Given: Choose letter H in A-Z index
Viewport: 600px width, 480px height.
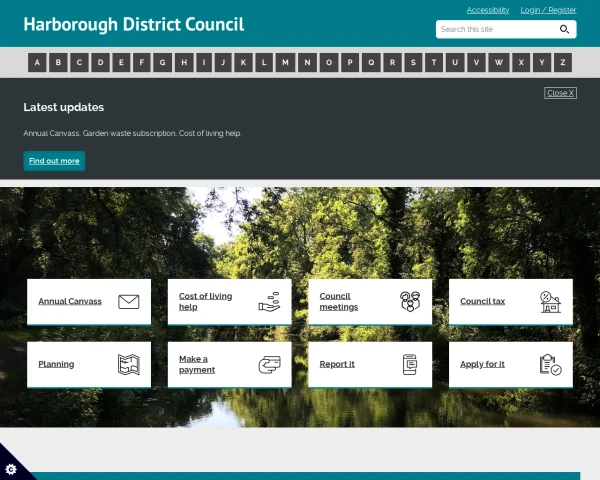Looking at the screenshot, I should tap(184, 62).
